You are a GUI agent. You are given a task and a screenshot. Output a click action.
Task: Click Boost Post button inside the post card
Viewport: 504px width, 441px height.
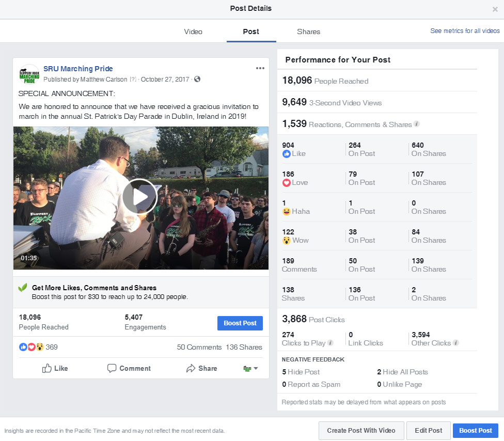point(240,323)
